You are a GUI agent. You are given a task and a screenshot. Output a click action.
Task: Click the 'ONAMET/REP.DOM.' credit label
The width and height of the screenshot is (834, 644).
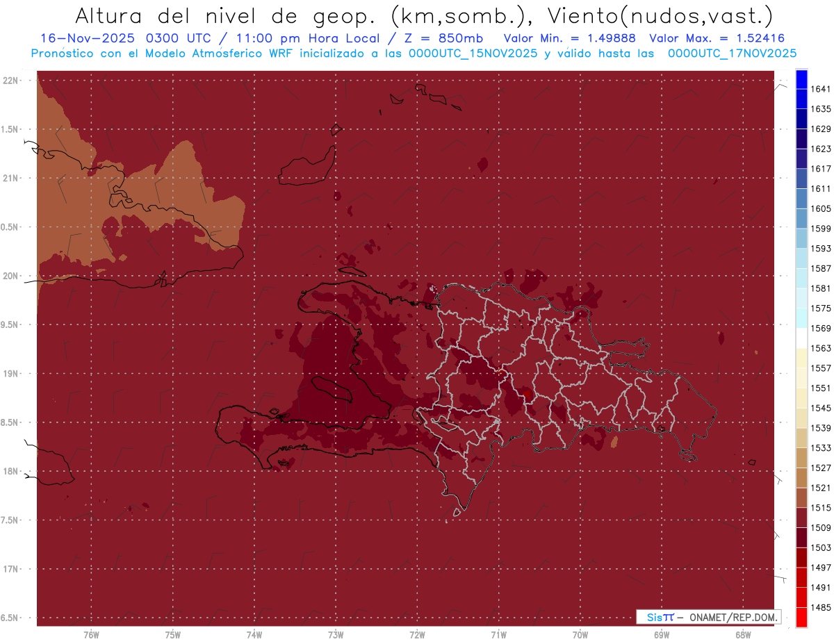(734, 617)
